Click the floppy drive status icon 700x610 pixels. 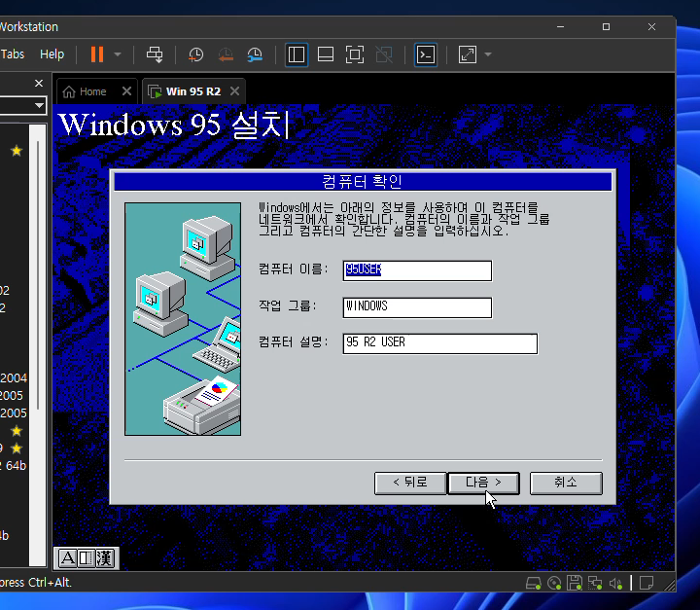tap(575, 583)
